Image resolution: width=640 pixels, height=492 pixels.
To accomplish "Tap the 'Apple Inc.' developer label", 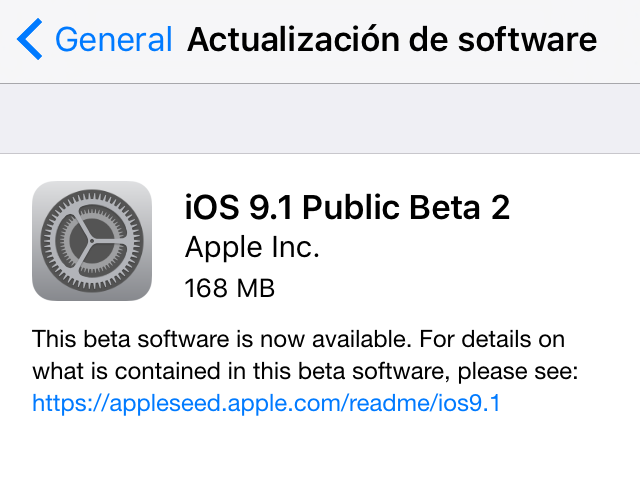I will (252, 247).
